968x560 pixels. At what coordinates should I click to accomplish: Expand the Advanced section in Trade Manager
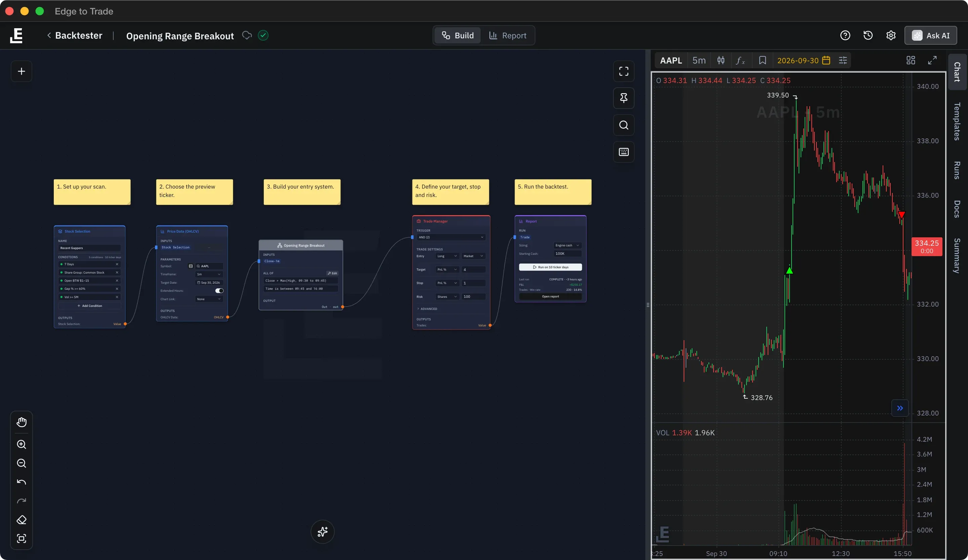tap(427, 309)
